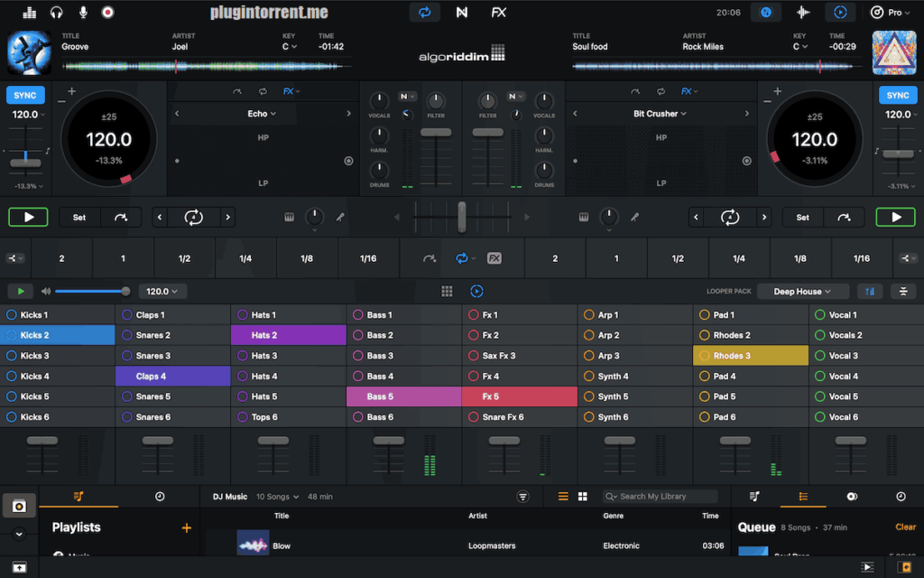
Task: Select the queue list tab in right panel
Action: (x=803, y=497)
